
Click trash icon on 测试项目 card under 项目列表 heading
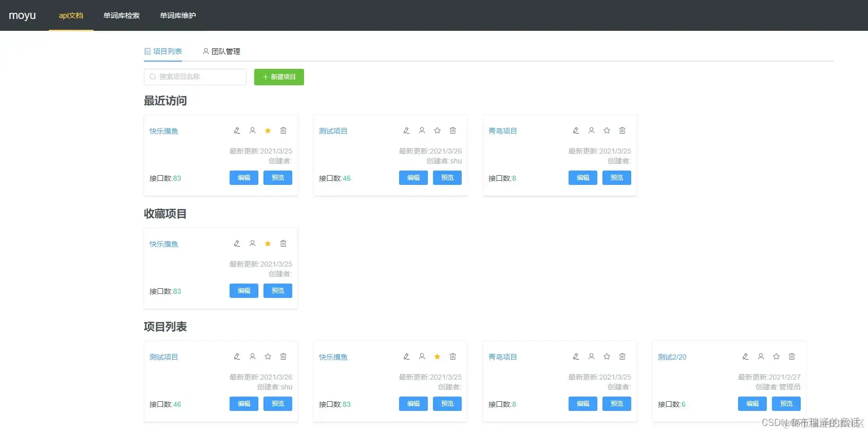click(283, 356)
